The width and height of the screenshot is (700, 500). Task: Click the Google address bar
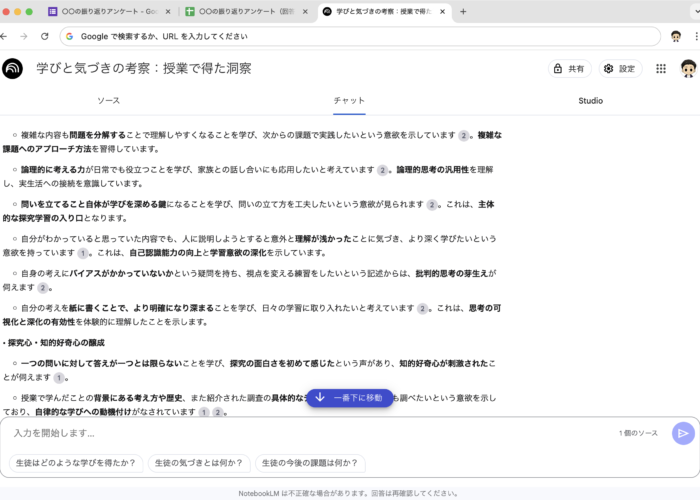pos(360,37)
